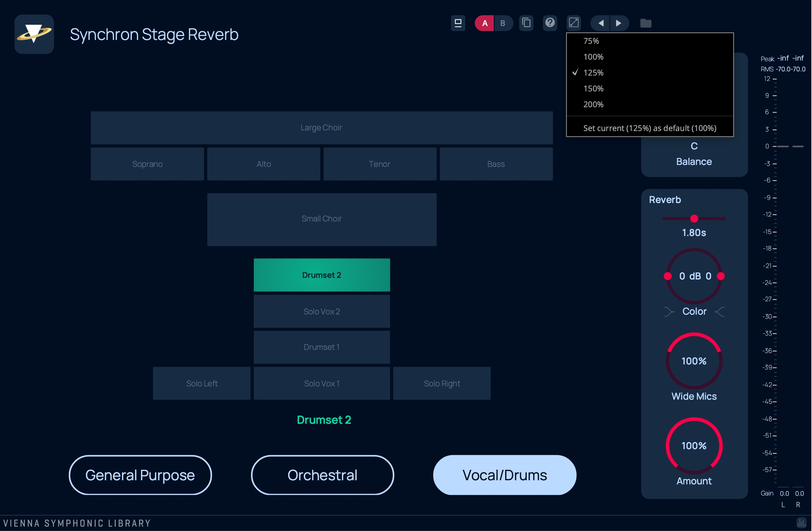
Task: Select 150% scale option
Action: 650,88
